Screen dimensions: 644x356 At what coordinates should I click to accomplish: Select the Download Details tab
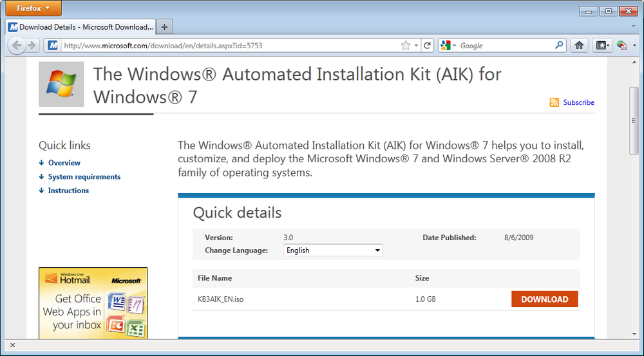81,27
